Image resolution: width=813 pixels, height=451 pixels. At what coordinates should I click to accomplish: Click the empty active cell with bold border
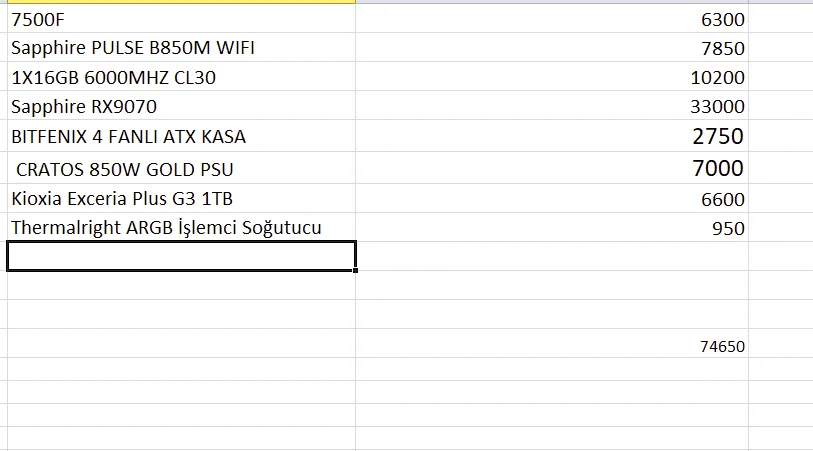(181, 256)
